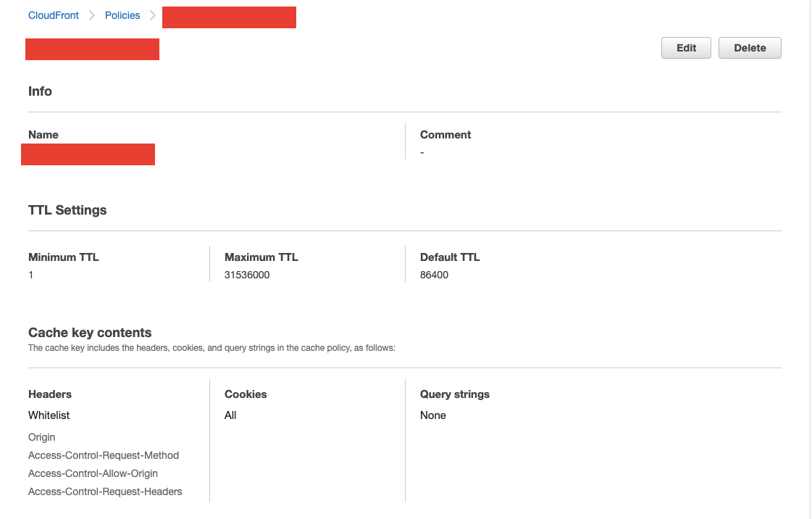Click the Comment dash value
Viewport: 812px width, 519px height.
(x=422, y=152)
